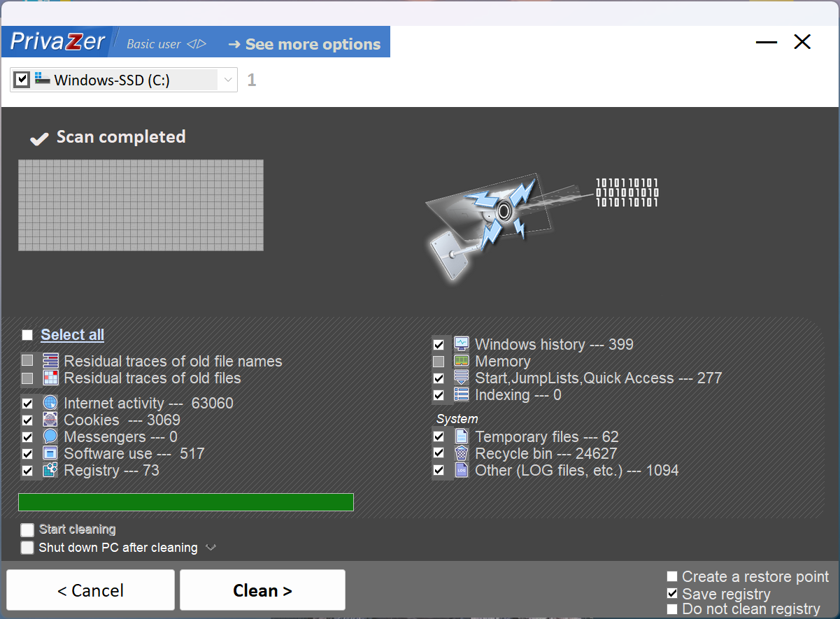Uncheck the Cookies checkbox

coord(27,420)
